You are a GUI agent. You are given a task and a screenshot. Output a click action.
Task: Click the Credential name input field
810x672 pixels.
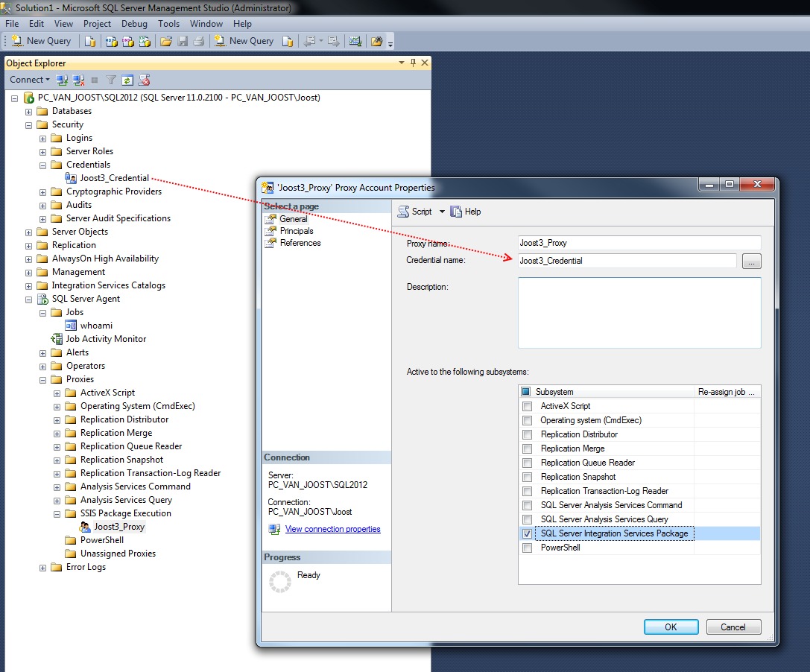point(627,261)
